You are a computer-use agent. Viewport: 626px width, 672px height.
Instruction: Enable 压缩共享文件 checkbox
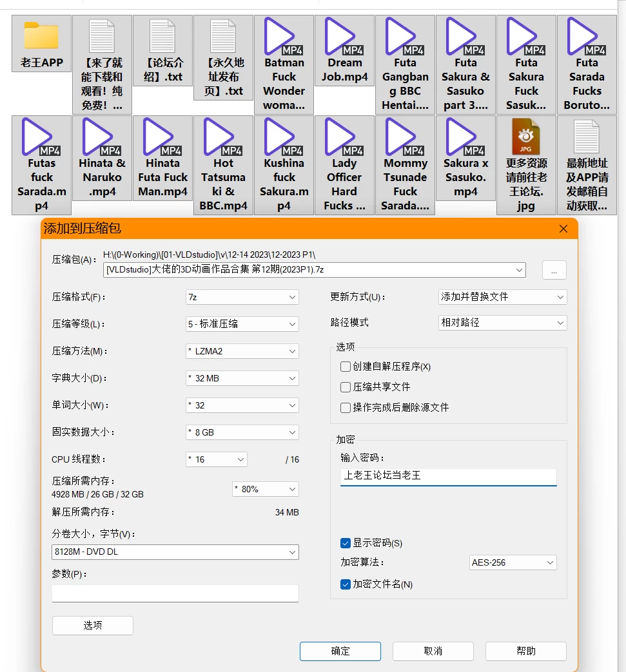point(346,387)
